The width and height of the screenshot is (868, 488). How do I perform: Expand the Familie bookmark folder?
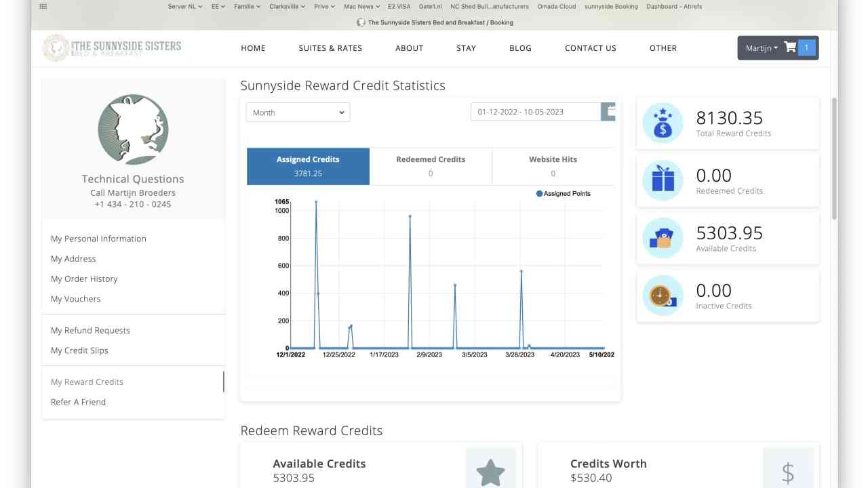(x=248, y=6)
